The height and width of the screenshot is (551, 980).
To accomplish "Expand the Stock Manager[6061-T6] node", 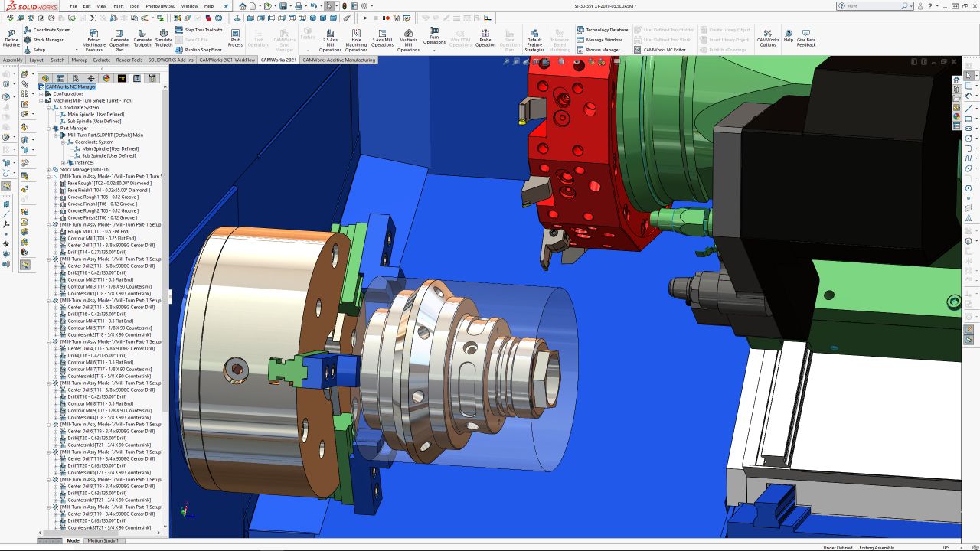I will [48, 170].
